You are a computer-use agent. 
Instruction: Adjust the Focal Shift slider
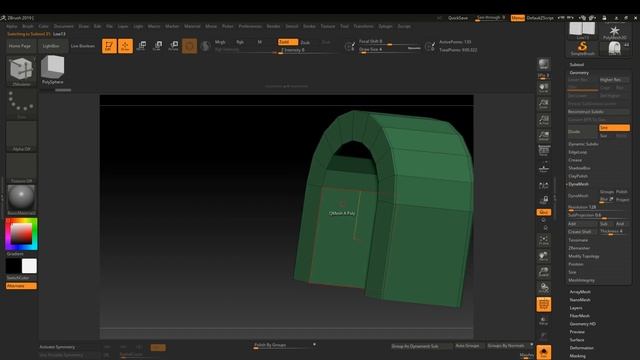click(390, 42)
